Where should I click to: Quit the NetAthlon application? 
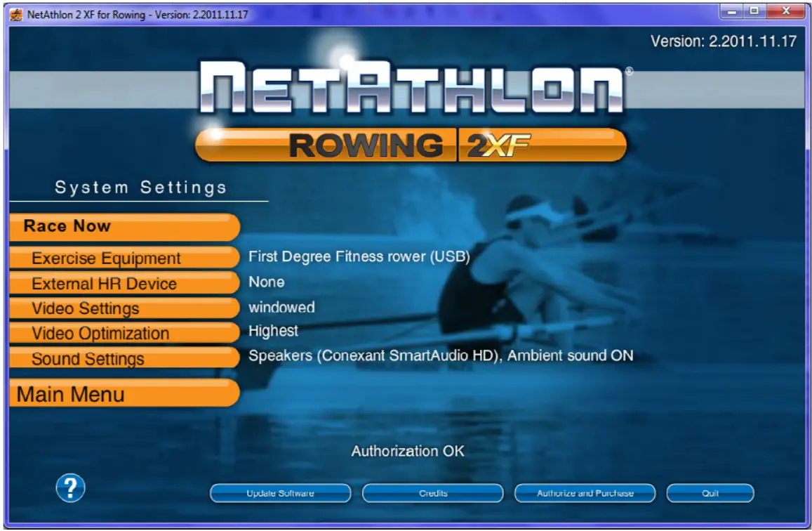(711, 492)
